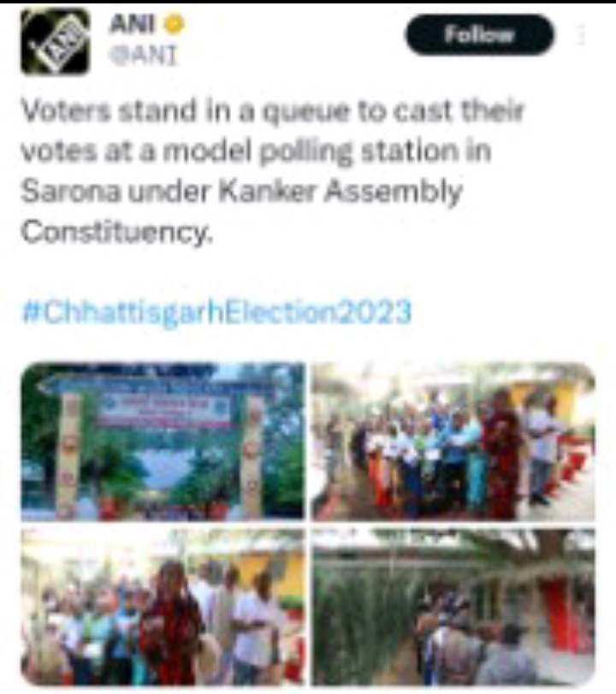
Task: Open the #ChhattisgarhElection2023 hashtag
Action: pos(216,312)
